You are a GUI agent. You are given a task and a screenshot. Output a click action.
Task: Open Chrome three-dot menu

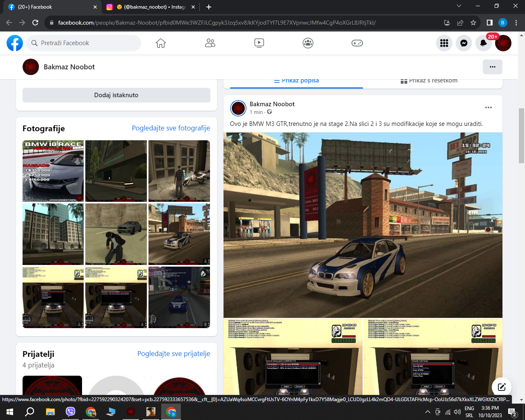point(516,23)
